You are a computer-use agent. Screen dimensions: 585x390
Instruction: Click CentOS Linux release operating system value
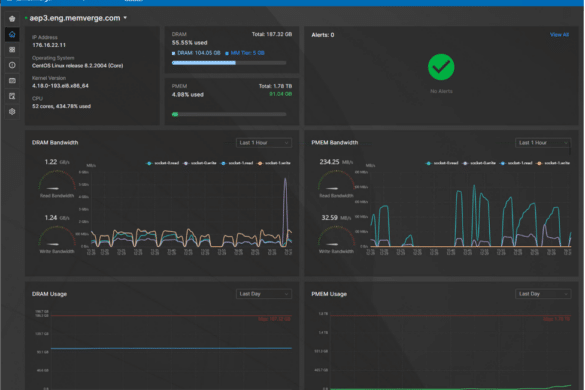[78, 66]
